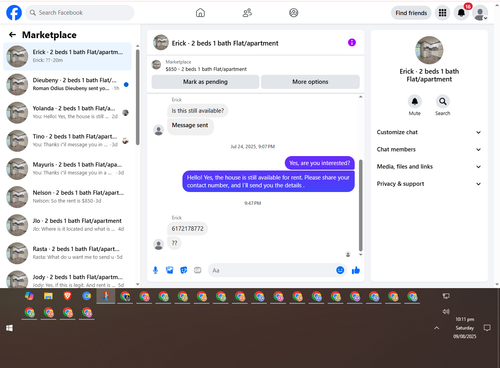500x368 pixels.
Task: Open the Home feed icon
Action: tap(200, 13)
